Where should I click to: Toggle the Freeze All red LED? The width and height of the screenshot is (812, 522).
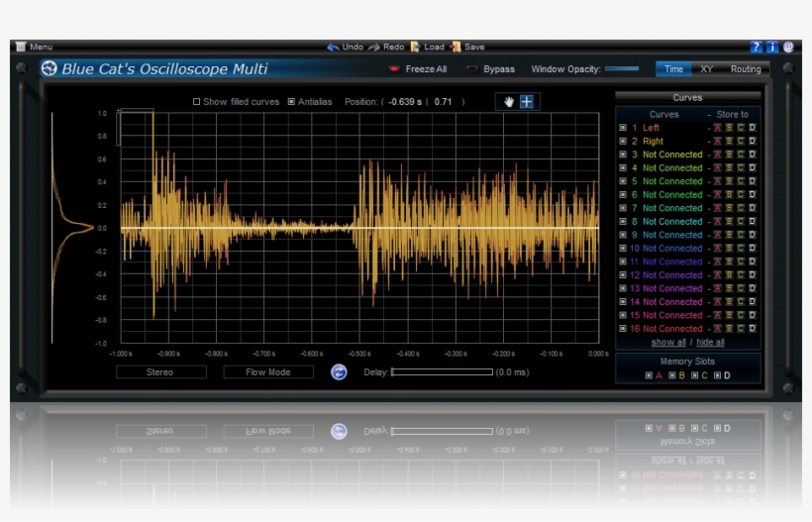point(394,69)
